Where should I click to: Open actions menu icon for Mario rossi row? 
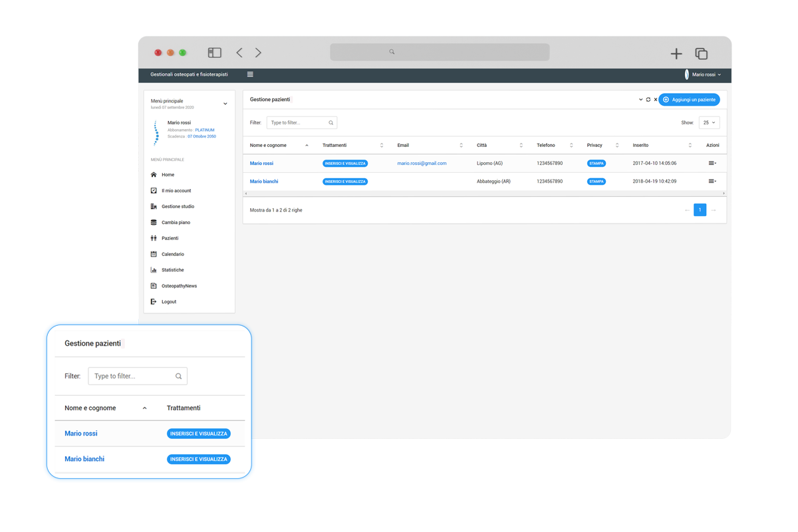click(x=712, y=163)
